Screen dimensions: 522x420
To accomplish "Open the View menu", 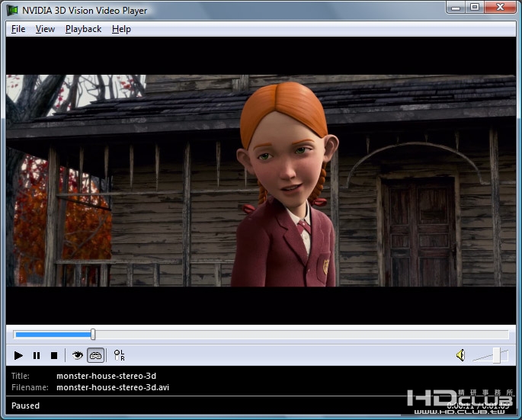I will click(45, 29).
